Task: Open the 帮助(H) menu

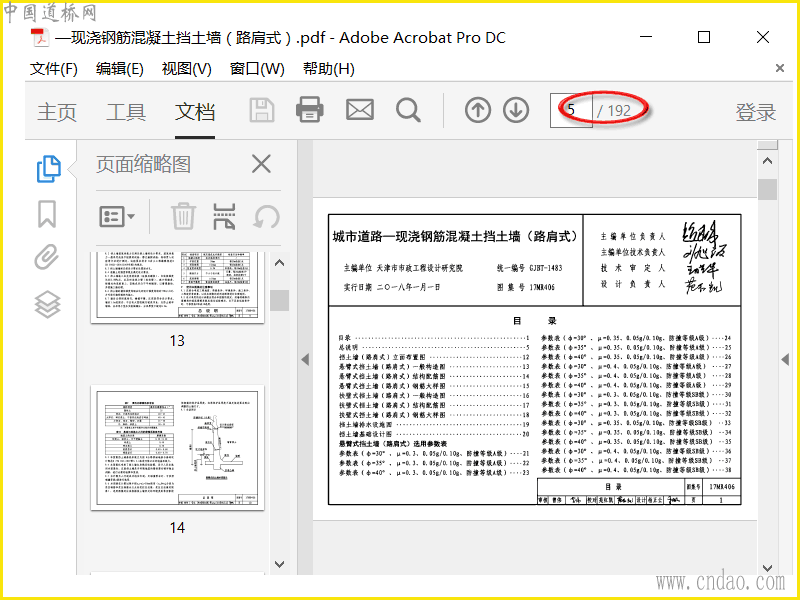Action: pos(328,69)
